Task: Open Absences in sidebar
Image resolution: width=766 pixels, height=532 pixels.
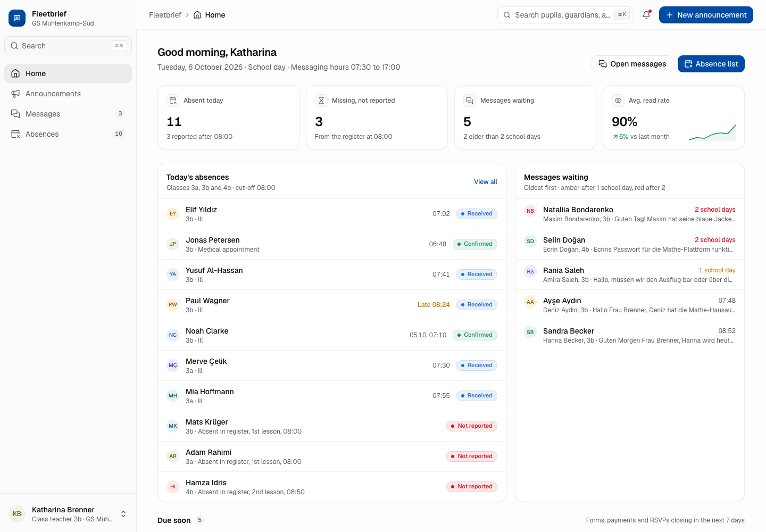Action: click(68, 134)
